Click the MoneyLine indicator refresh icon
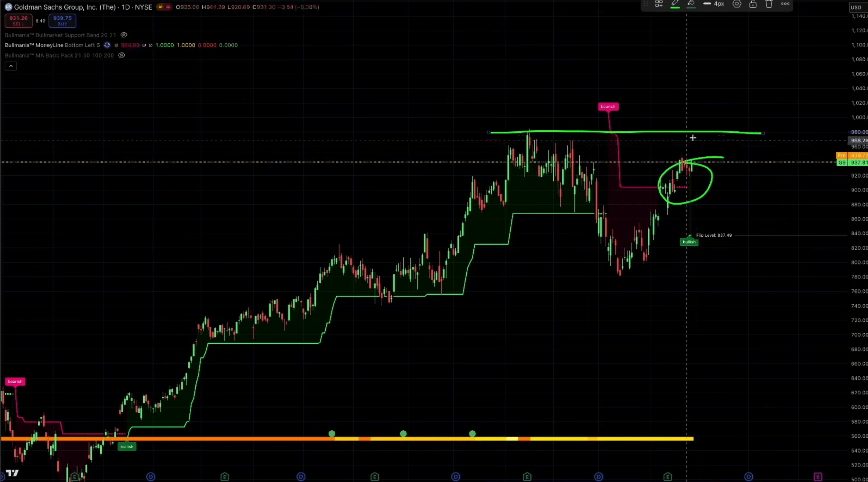The height and width of the screenshot is (482, 868). pos(107,45)
